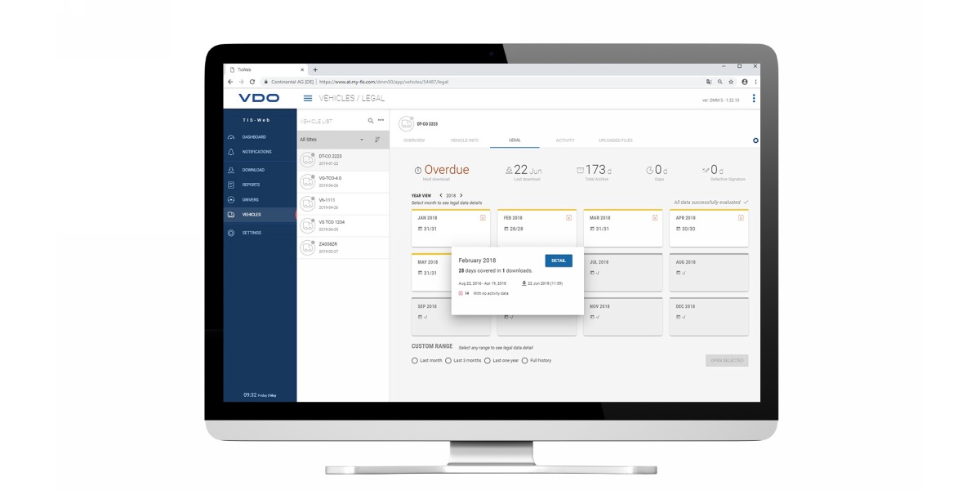980x490 pixels.
Task: Open Reports from the sidebar
Action: coord(251,185)
